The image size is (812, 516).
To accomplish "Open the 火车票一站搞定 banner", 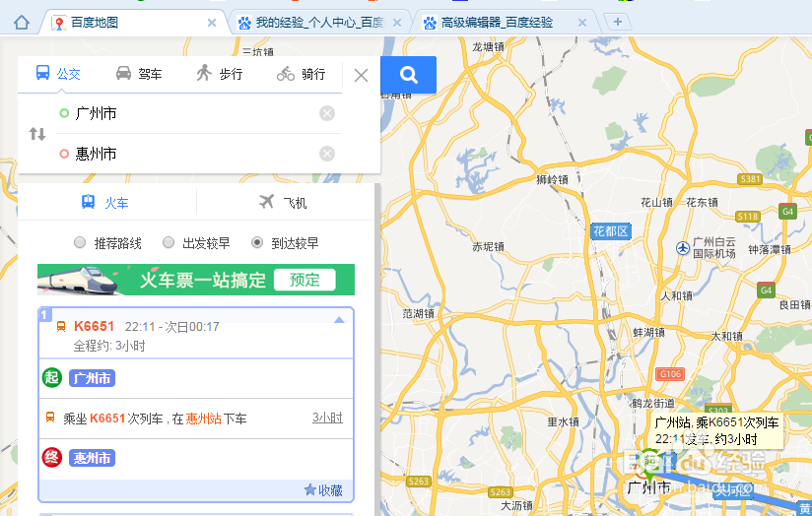I will tap(196, 280).
